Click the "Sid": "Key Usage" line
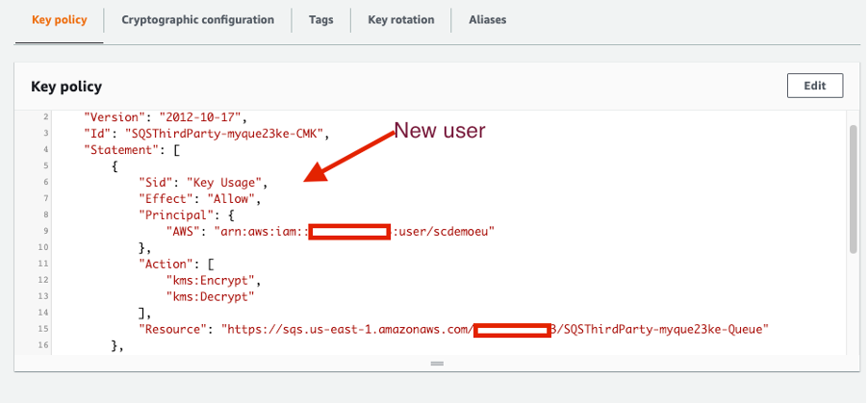The height and width of the screenshot is (404, 868). click(203, 182)
